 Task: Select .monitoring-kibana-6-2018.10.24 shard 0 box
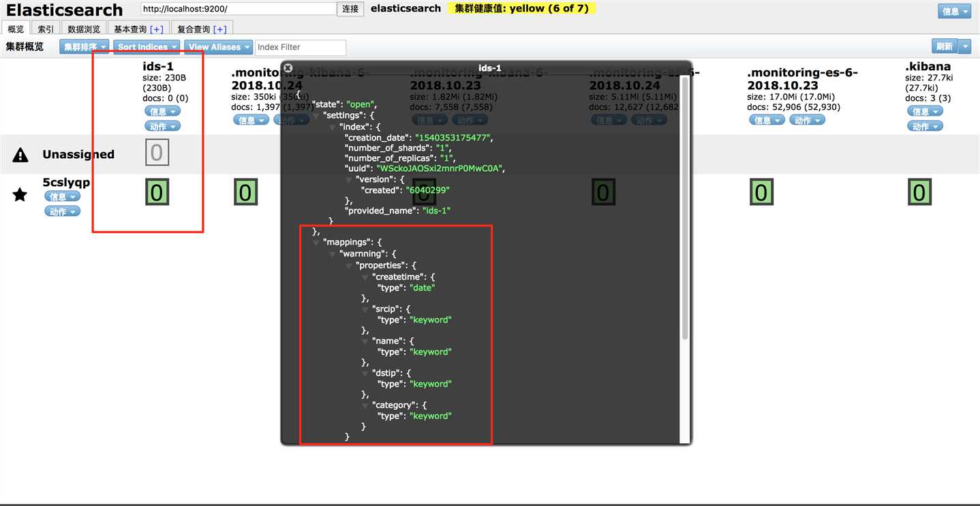pos(245,193)
